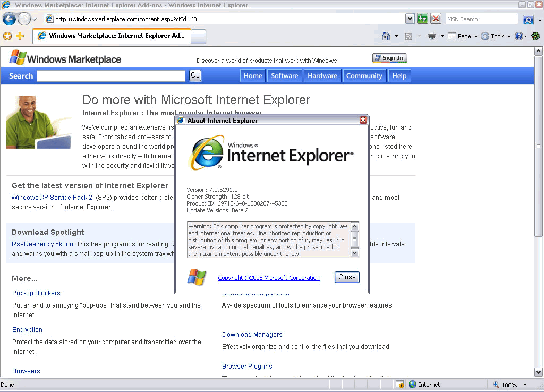Click the 100% zoom level button
Screen dimensions: 544x392
coord(505,385)
